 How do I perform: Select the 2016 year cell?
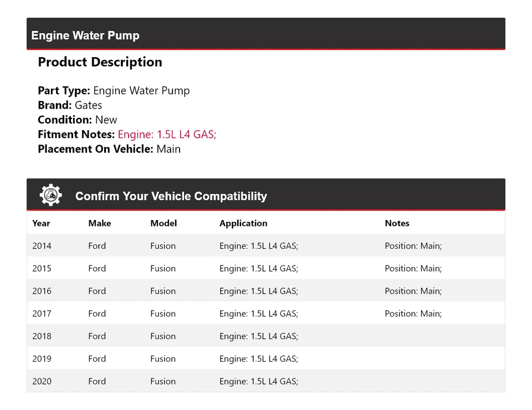[x=42, y=291]
